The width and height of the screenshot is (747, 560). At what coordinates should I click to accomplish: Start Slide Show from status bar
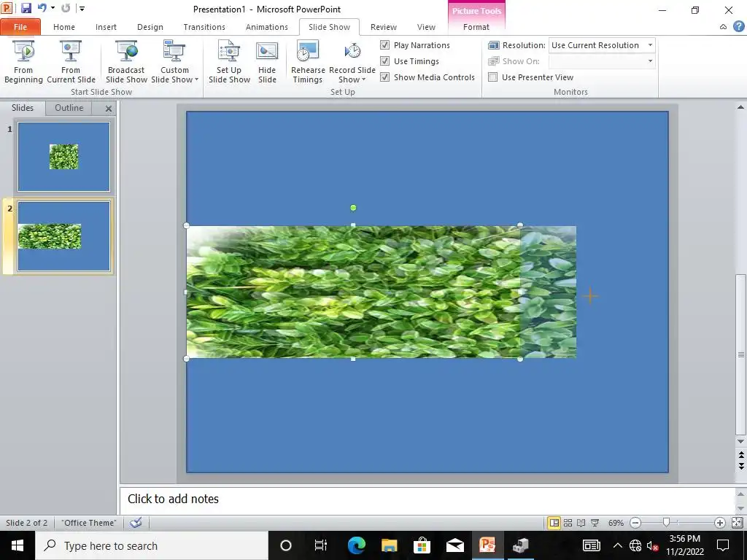click(595, 523)
